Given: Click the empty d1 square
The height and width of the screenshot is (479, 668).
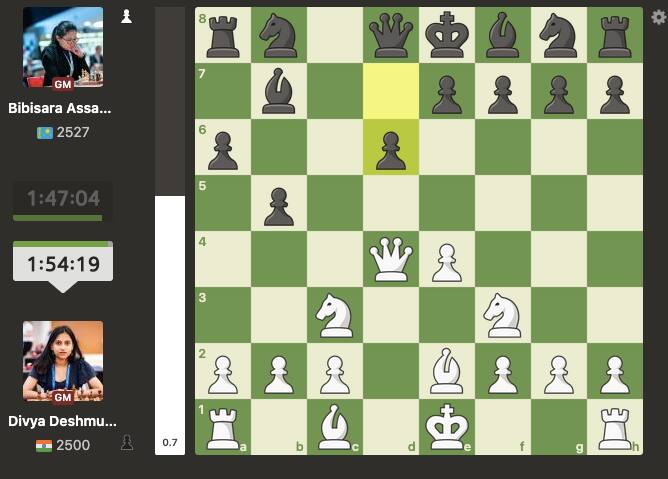Looking at the screenshot, I should (391, 427).
